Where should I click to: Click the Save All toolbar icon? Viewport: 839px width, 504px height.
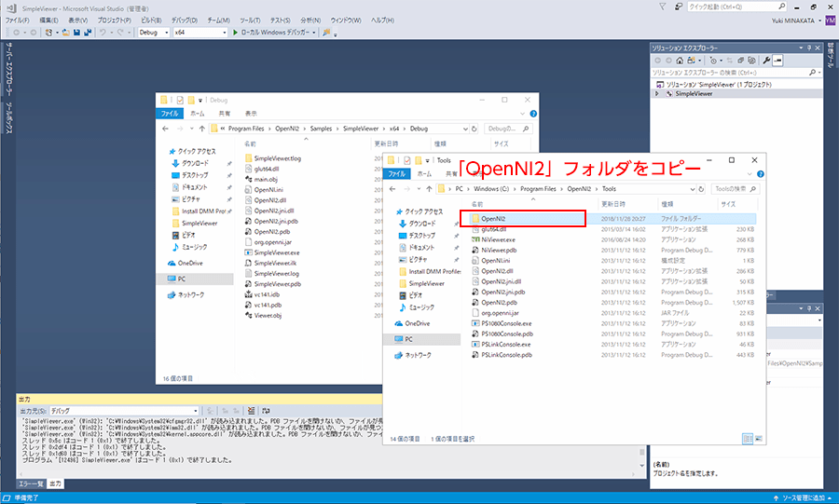88,33
